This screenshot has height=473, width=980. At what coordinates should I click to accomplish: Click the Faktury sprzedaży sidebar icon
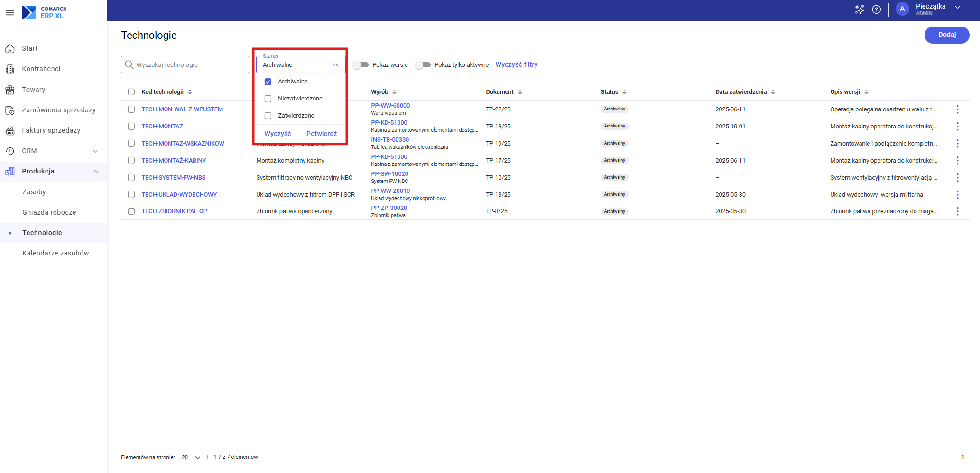10,130
